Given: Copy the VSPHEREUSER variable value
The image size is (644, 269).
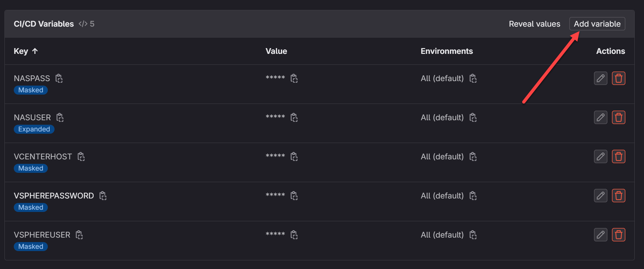Looking at the screenshot, I should (x=294, y=235).
